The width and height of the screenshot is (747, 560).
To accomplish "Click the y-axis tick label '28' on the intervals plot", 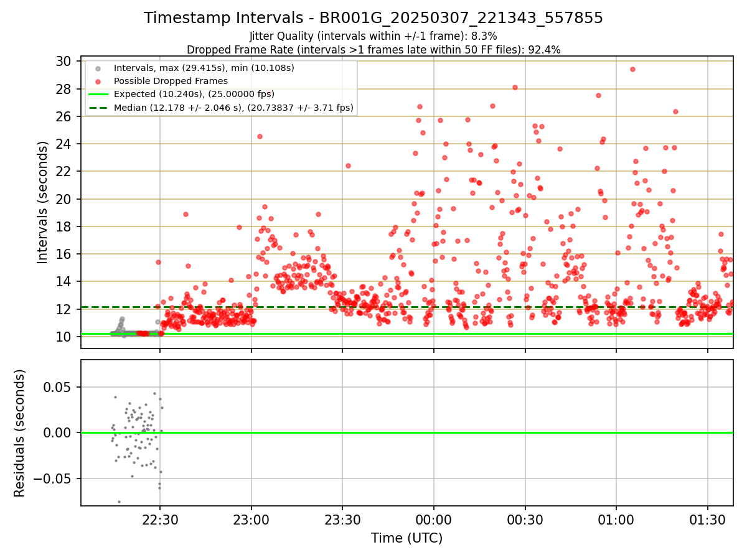I will tap(63, 89).
